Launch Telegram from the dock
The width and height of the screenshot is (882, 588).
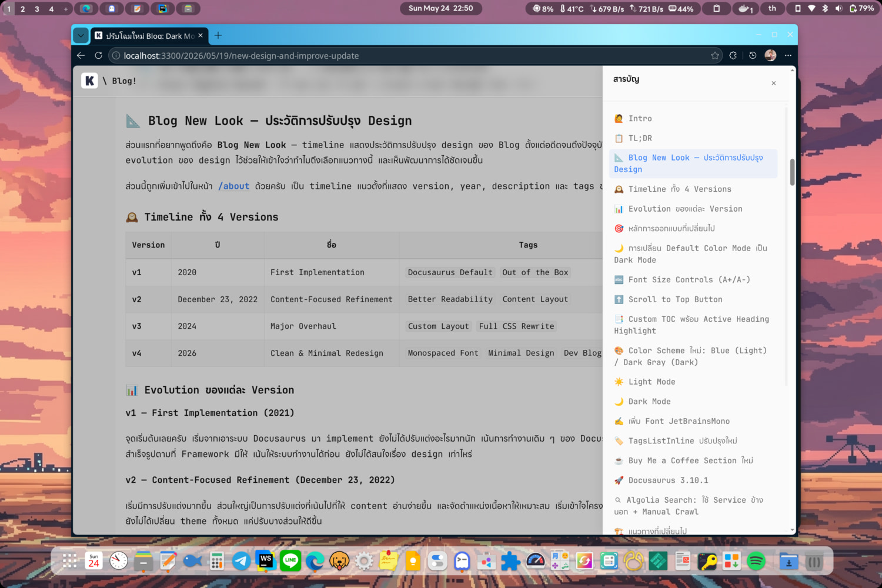pyautogui.click(x=241, y=561)
